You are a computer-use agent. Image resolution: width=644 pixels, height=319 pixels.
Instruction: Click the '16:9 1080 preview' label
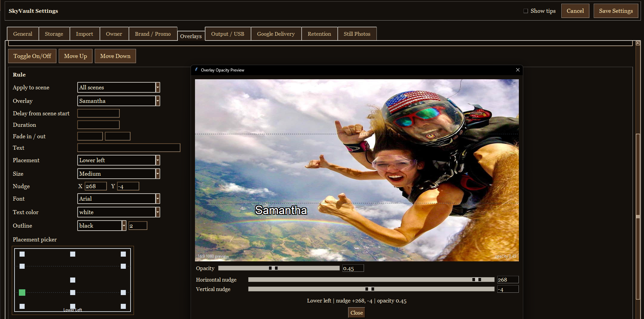213,256
